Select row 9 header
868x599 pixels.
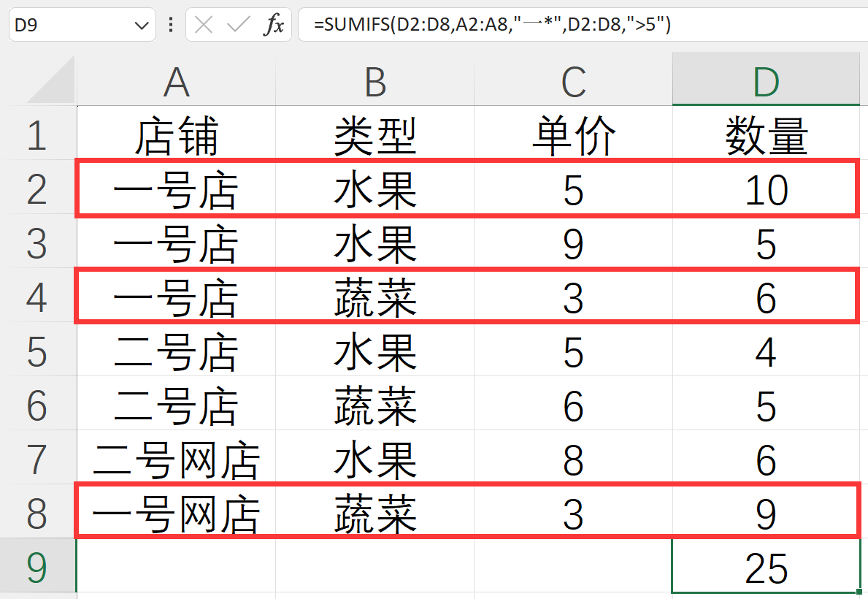37,568
